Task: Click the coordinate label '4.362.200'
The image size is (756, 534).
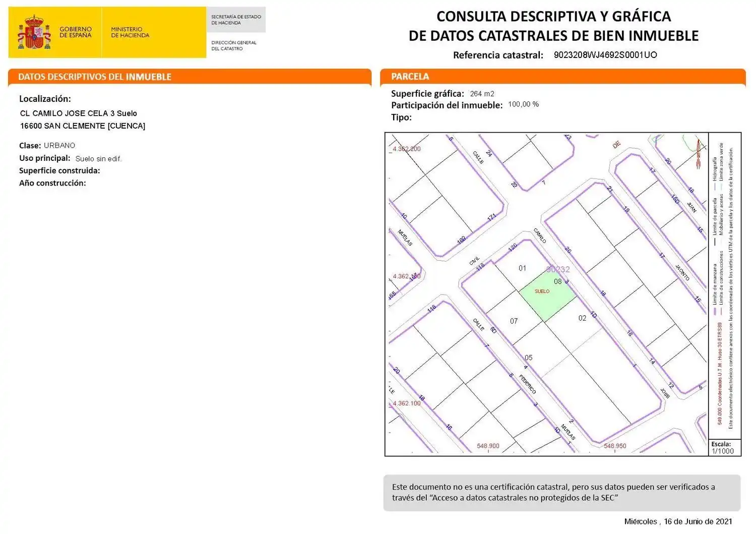Action: click(407, 149)
